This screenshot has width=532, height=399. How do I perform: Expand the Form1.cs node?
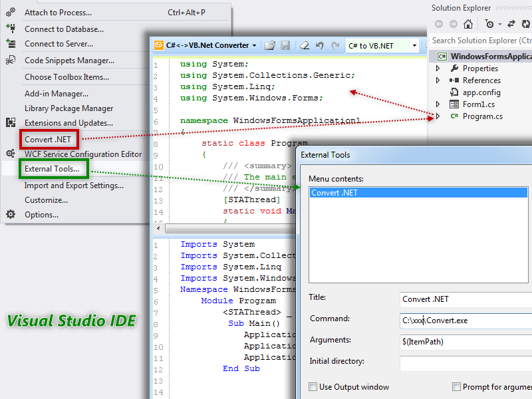438,104
